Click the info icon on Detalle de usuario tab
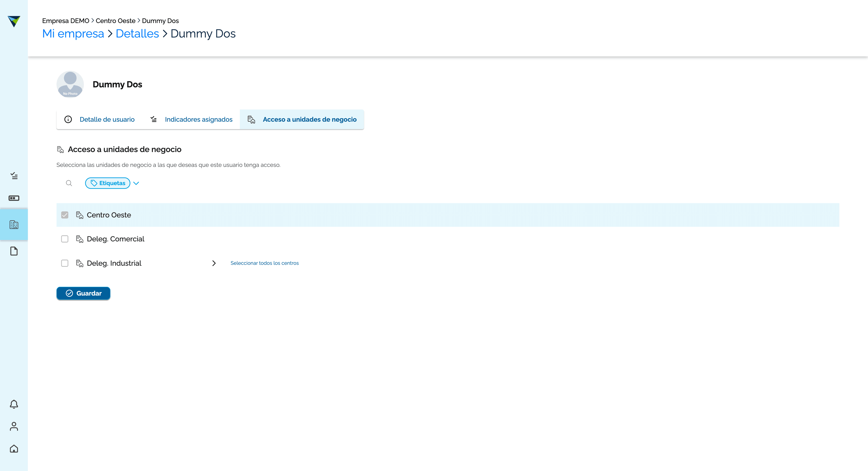Screen dimensions: 868x471 pyautogui.click(x=68, y=120)
